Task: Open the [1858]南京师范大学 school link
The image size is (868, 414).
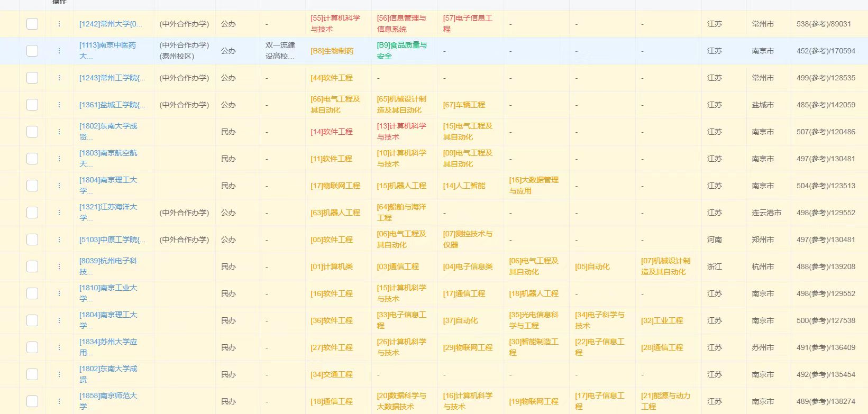Action: tap(108, 401)
